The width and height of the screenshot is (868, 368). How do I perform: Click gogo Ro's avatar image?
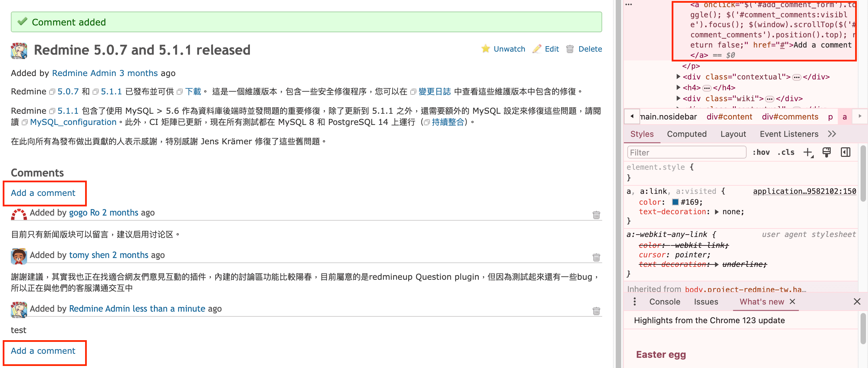pyautogui.click(x=19, y=214)
